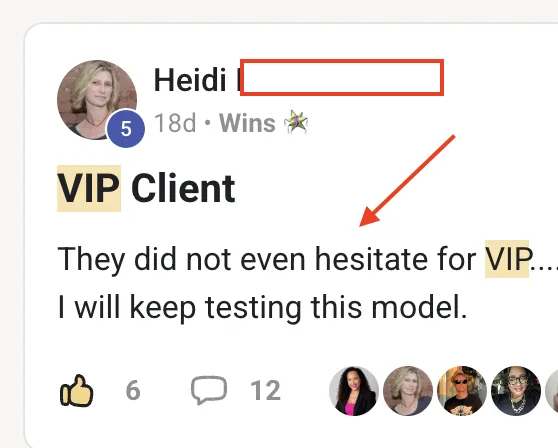Click commenter avatar with glasses and necklace

[516, 391]
